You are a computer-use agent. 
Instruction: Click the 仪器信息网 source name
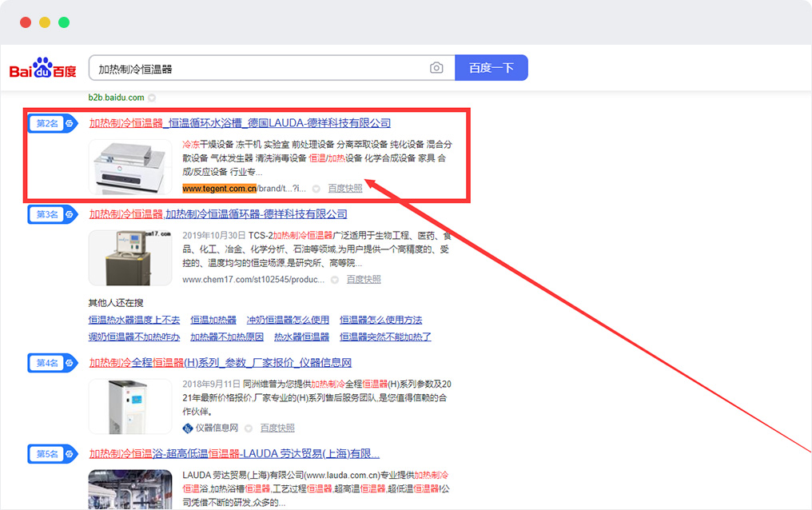click(217, 428)
